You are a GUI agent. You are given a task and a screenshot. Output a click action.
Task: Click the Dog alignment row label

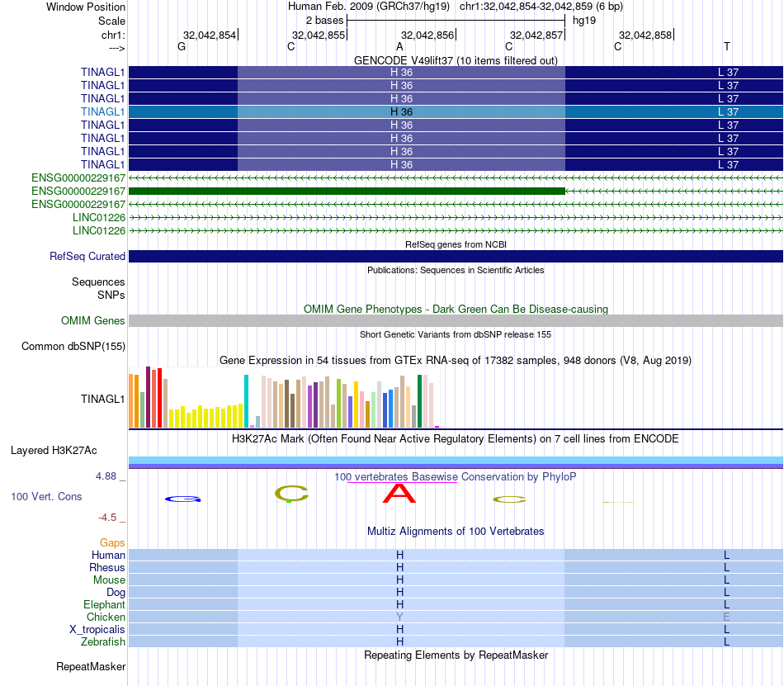(x=116, y=593)
